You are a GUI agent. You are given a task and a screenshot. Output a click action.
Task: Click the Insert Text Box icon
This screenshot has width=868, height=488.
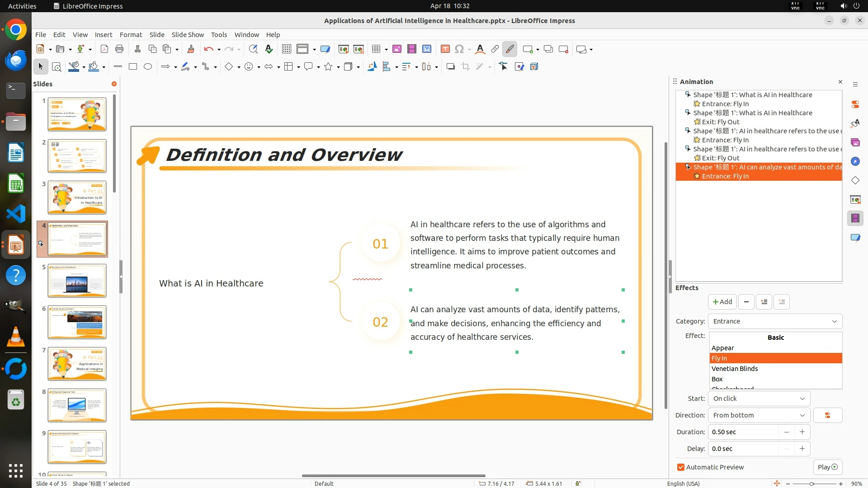pos(445,49)
